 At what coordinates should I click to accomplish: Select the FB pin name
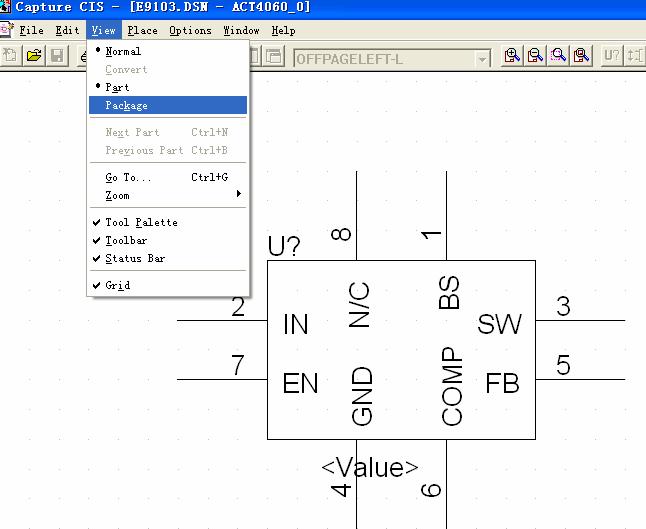coord(502,383)
